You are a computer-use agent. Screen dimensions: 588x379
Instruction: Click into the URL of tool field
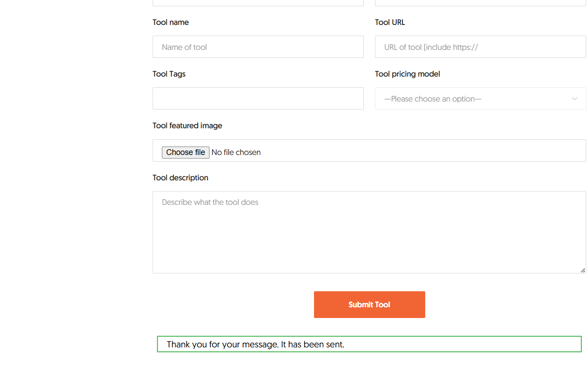(x=480, y=47)
